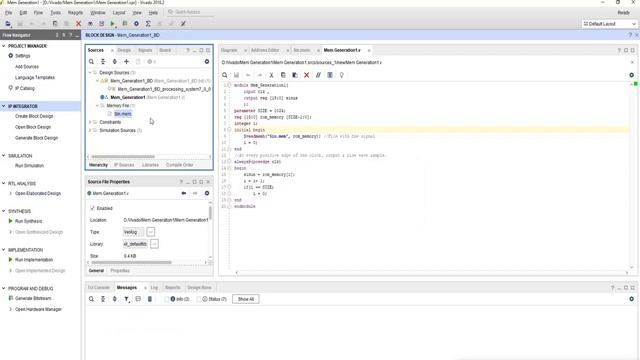Open the File menu
Image resolution: width=640 pixels, height=360 pixels.
point(8,13)
